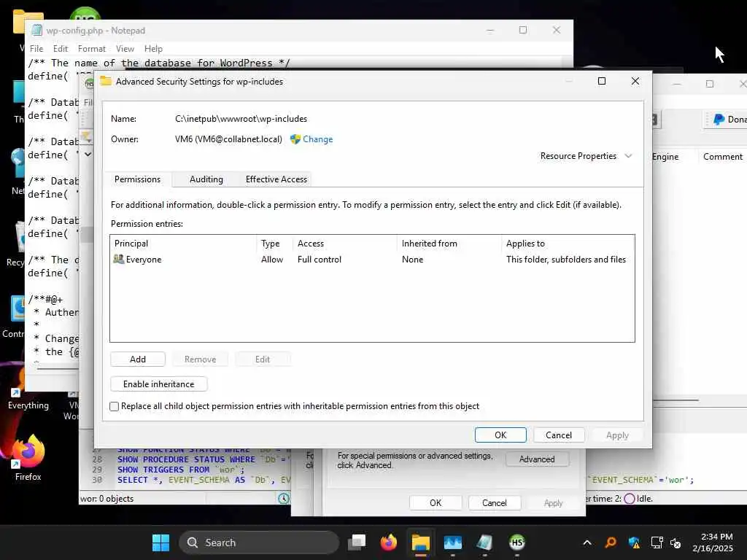Close the Advanced Security Settings dialog

635,82
